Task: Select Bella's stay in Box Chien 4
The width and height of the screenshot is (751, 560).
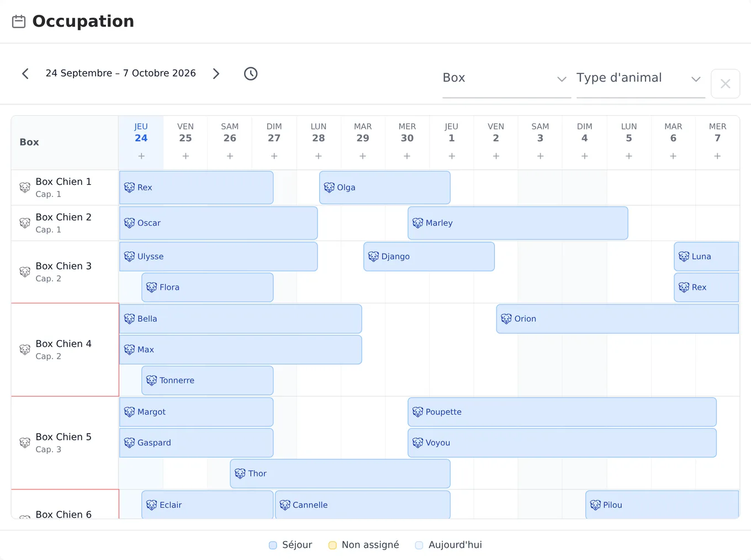Action: tap(240, 319)
